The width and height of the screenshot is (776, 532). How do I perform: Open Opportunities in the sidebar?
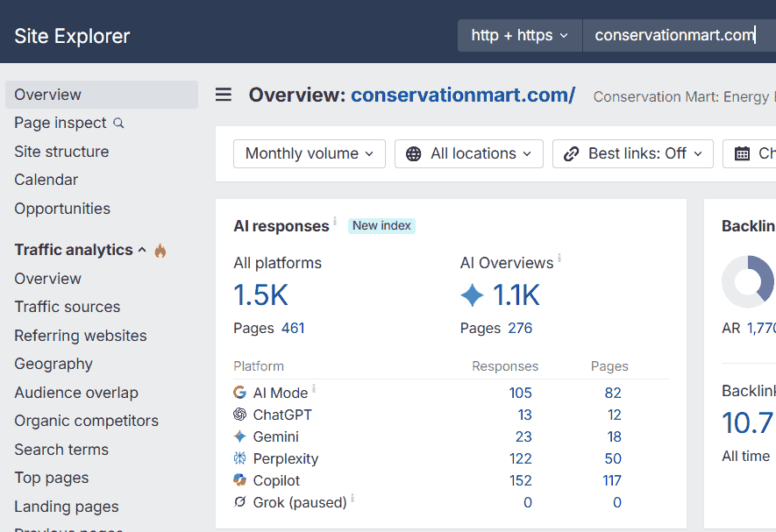click(62, 209)
